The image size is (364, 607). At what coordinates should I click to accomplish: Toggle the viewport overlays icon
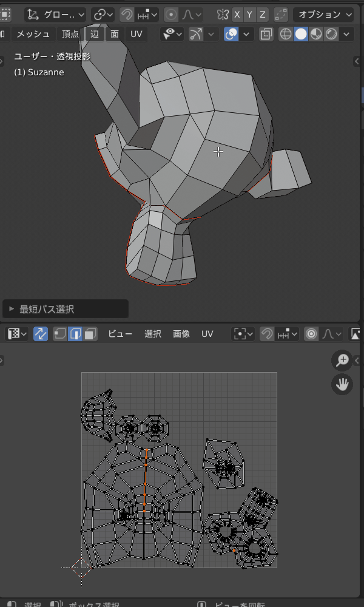[231, 34]
